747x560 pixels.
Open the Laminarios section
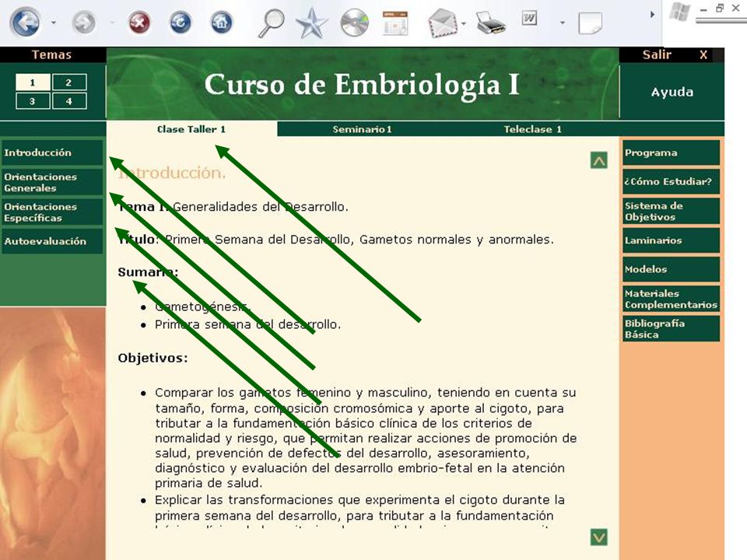[672, 240]
